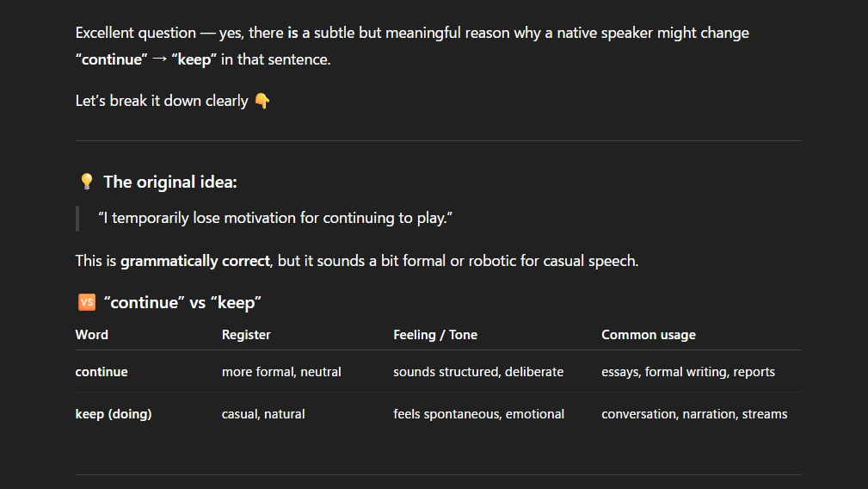Click "The original idea:" heading
The image size is (868, 489).
pyautogui.click(x=170, y=182)
